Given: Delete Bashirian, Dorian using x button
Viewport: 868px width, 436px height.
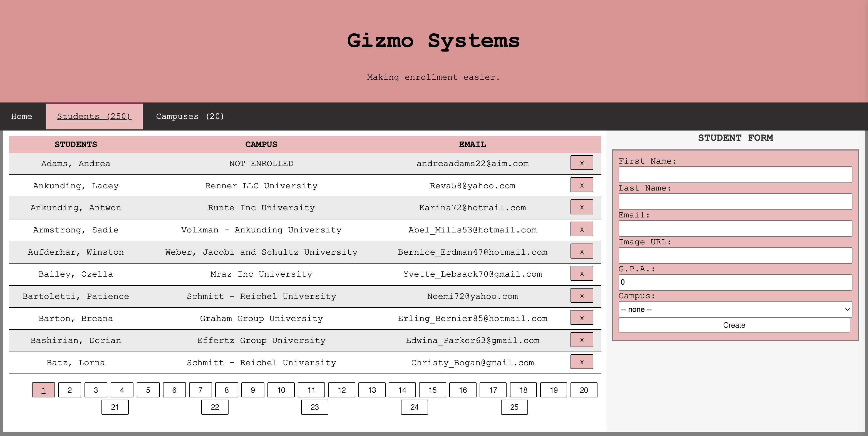Looking at the screenshot, I should coord(582,340).
